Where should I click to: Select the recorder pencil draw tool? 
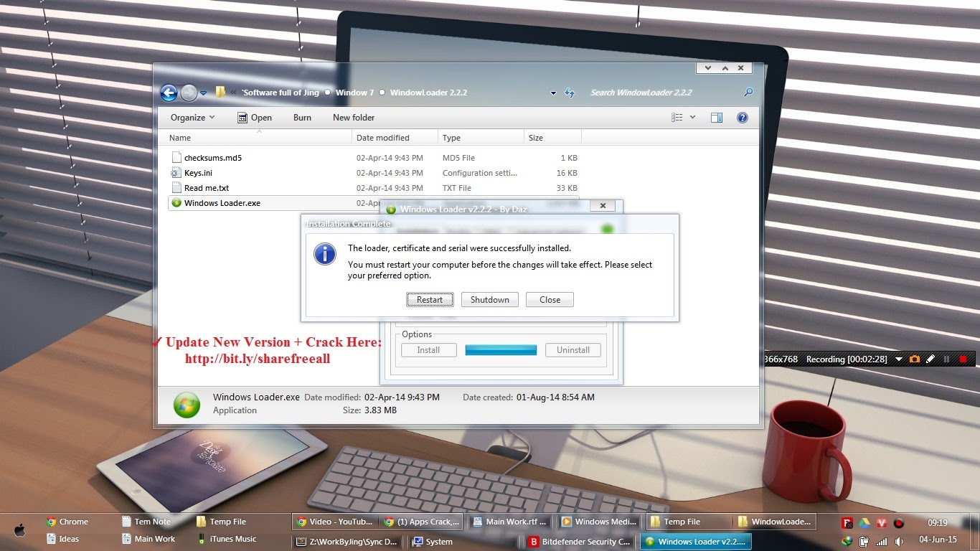click(x=930, y=359)
